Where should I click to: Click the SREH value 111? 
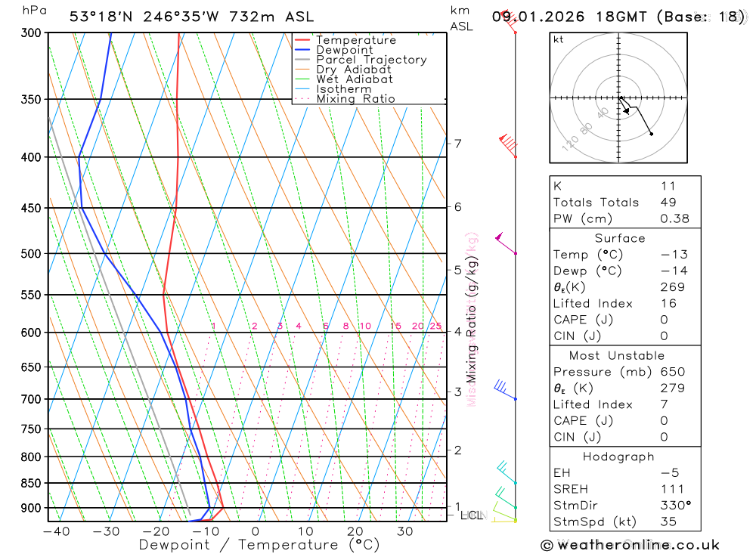(x=673, y=490)
